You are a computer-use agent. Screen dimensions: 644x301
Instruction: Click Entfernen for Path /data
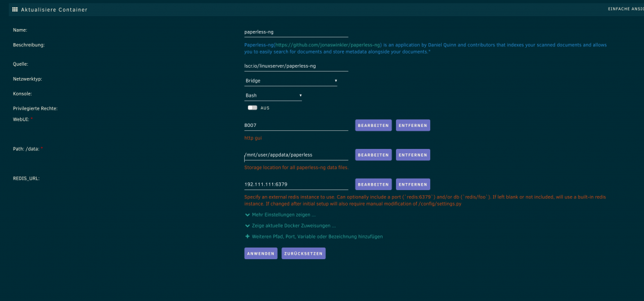point(413,155)
